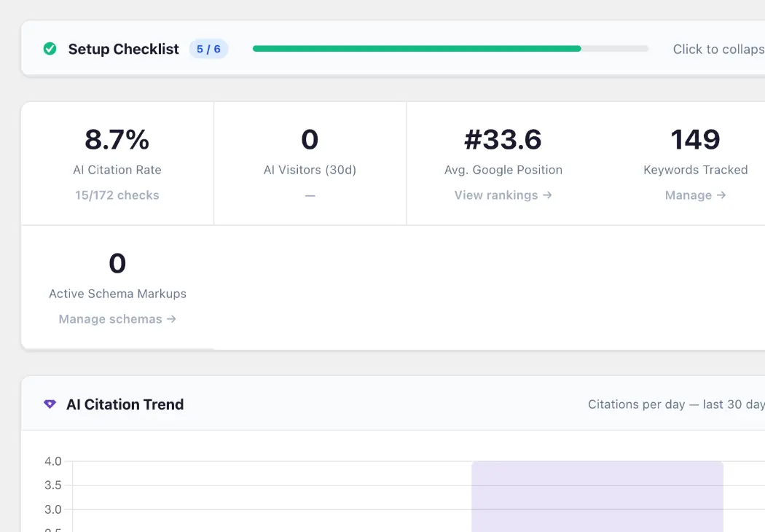This screenshot has width=765, height=532.
Task: Click the 0 value above AI Visitors
Action: tap(310, 140)
